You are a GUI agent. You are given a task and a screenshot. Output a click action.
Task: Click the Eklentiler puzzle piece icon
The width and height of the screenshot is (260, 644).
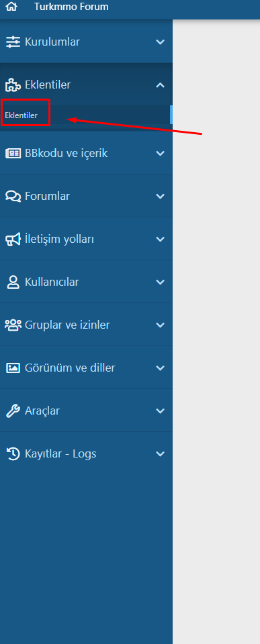pyautogui.click(x=13, y=85)
